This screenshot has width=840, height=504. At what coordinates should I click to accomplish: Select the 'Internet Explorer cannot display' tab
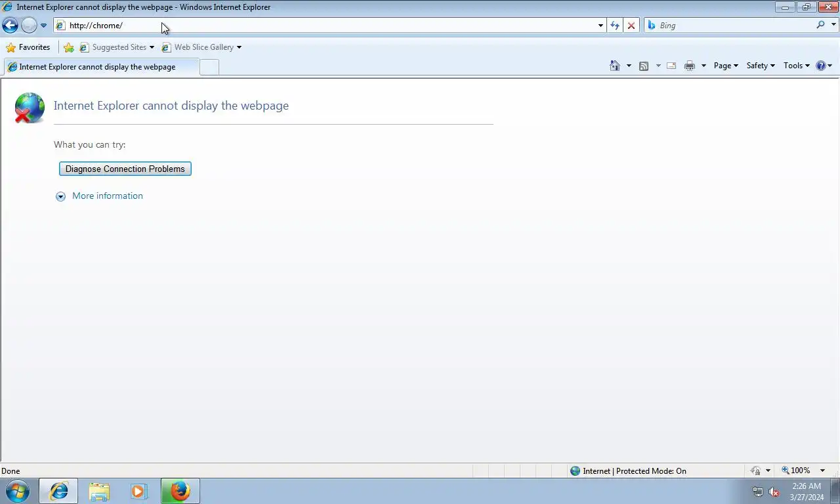coord(101,67)
